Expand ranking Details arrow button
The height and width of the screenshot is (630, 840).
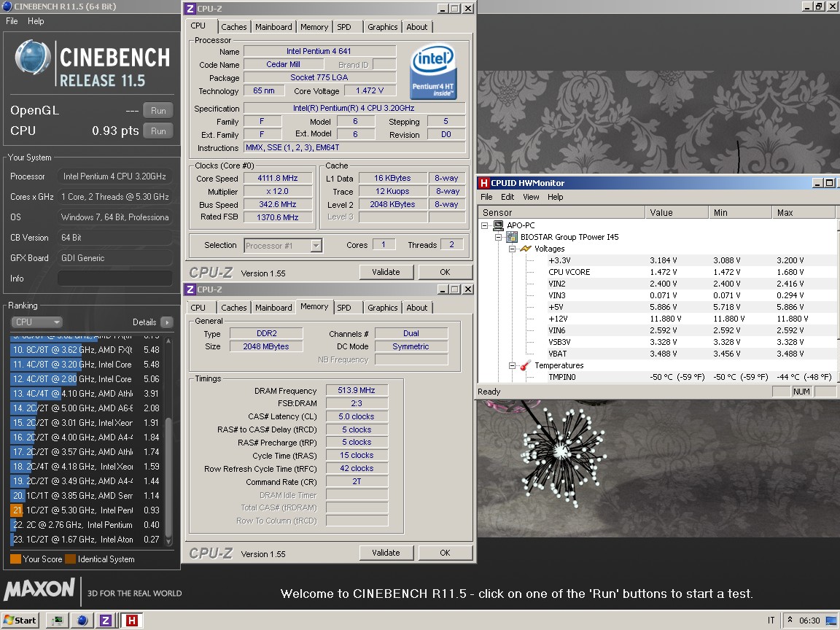click(167, 322)
